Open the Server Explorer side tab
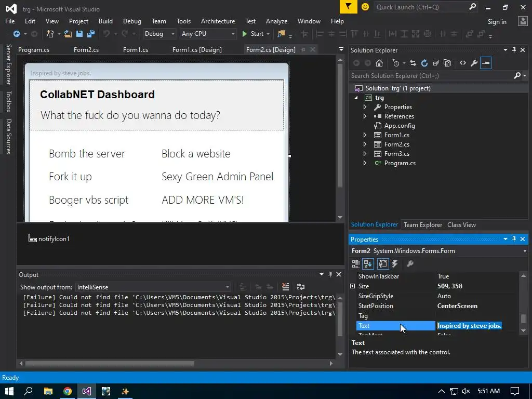 [x=8, y=64]
